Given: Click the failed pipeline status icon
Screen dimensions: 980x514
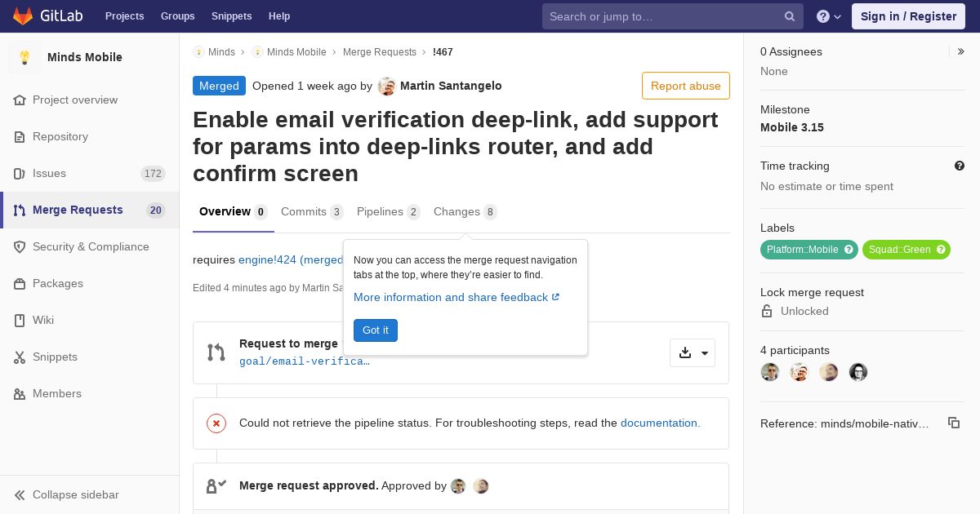Looking at the screenshot, I should tap(216, 423).
